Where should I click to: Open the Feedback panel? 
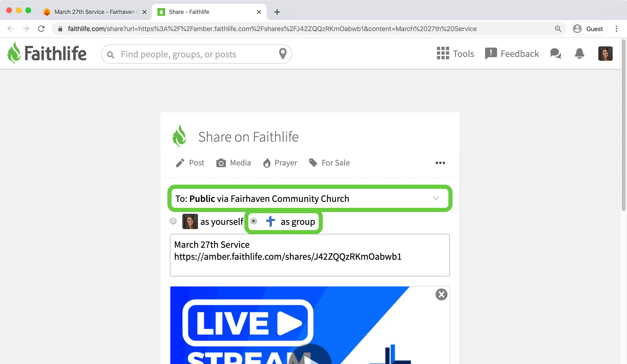tap(512, 54)
